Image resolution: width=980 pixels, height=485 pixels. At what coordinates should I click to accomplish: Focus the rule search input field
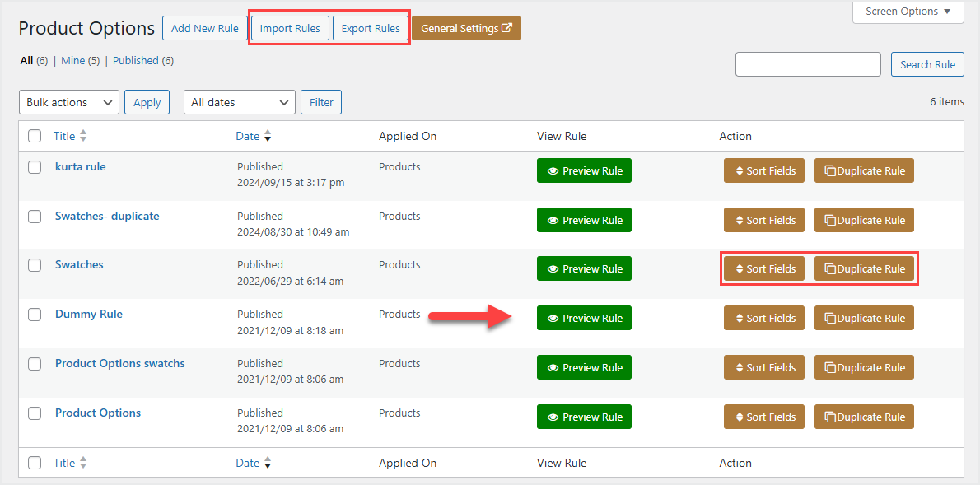click(x=808, y=64)
